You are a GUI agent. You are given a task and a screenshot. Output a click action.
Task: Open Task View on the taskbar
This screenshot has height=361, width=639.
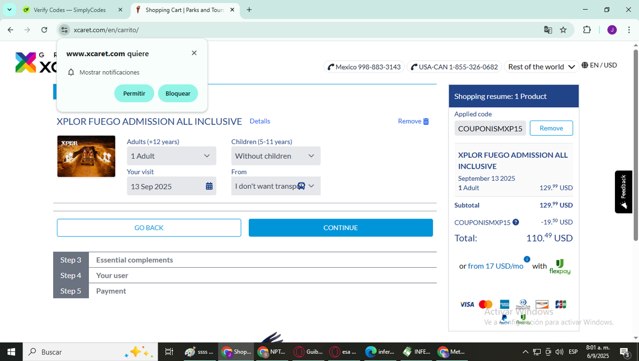click(169, 352)
